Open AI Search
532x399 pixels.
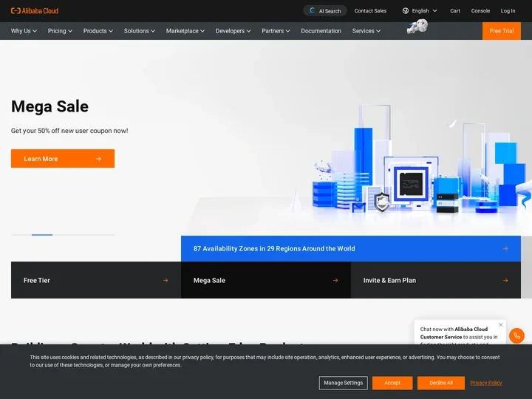(x=324, y=11)
